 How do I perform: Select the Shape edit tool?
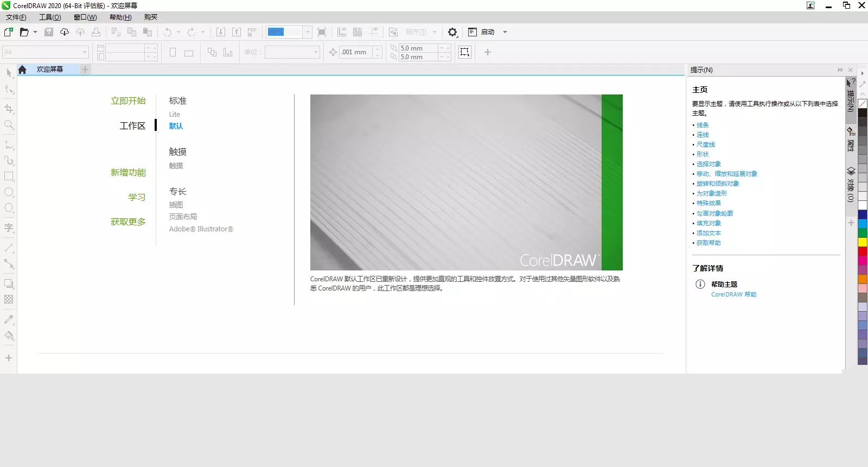pos(9,89)
